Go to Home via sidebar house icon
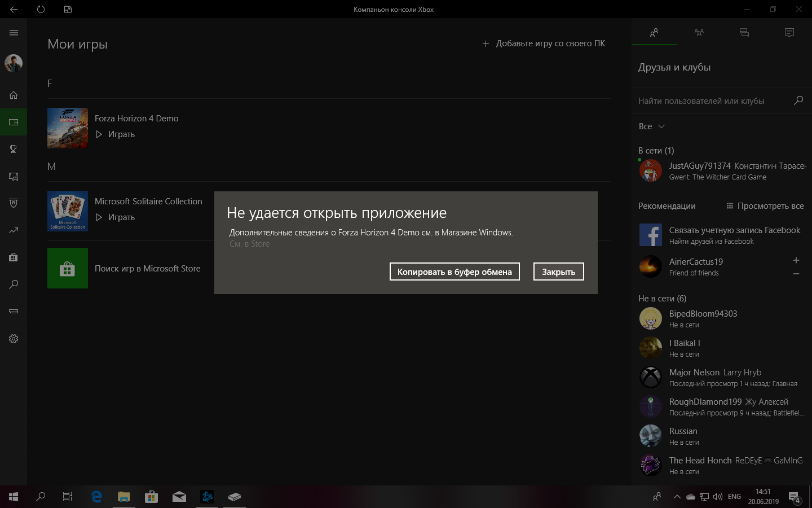Image resolution: width=812 pixels, height=508 pixels. tap(14, 95)
